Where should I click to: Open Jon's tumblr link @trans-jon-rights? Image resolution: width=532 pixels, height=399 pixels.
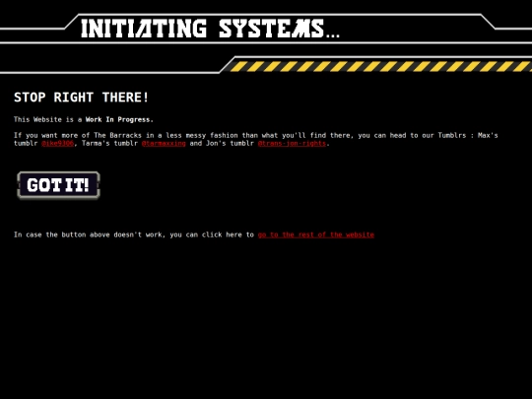point(292,143)
